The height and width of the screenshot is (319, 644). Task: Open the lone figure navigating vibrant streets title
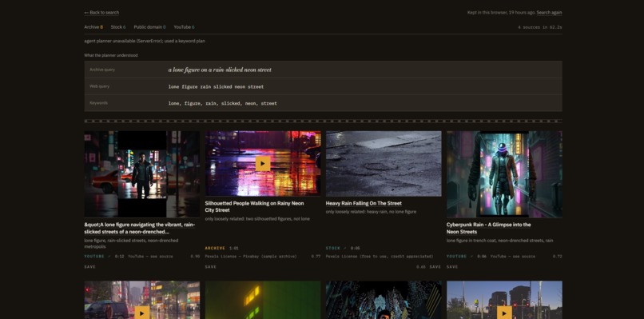[x=140, y=228]
